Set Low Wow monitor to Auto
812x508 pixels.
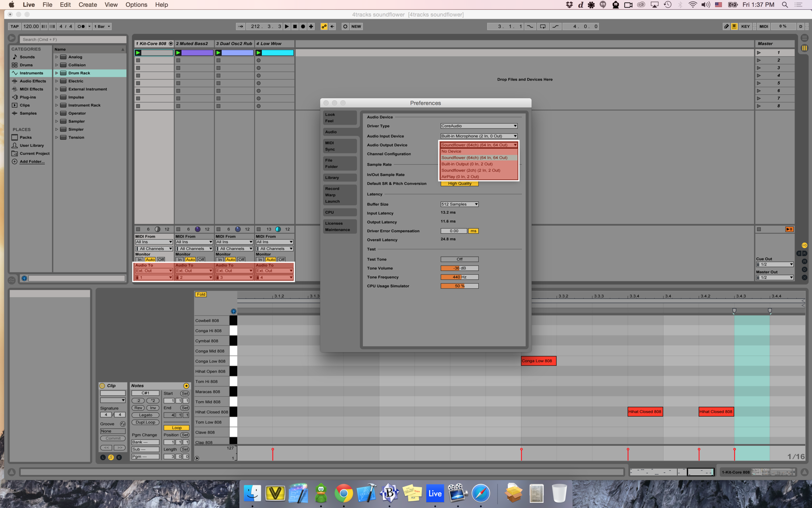click(x=271, y=259)
